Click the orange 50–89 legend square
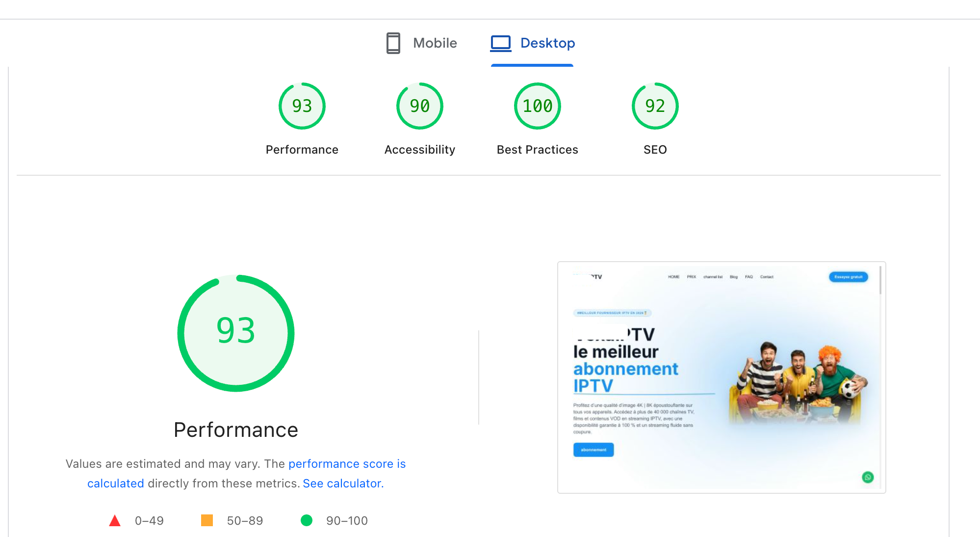980x537 pixels. [x=207, y=520]
